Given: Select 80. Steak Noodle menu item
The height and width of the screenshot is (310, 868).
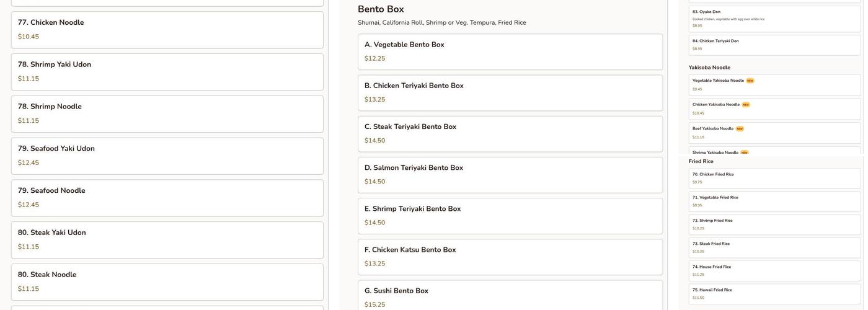Looking at the screenshot, I should pyautogui.click(x=167, y=282).
